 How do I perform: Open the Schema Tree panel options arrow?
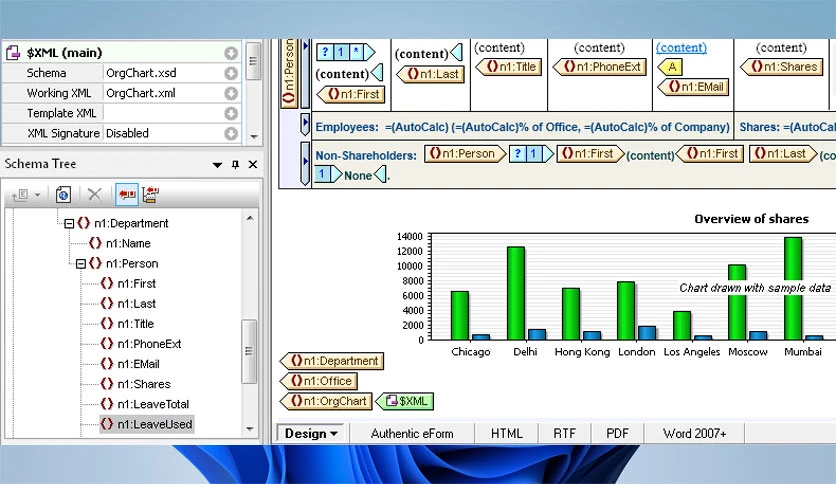(x=217, y=165)
